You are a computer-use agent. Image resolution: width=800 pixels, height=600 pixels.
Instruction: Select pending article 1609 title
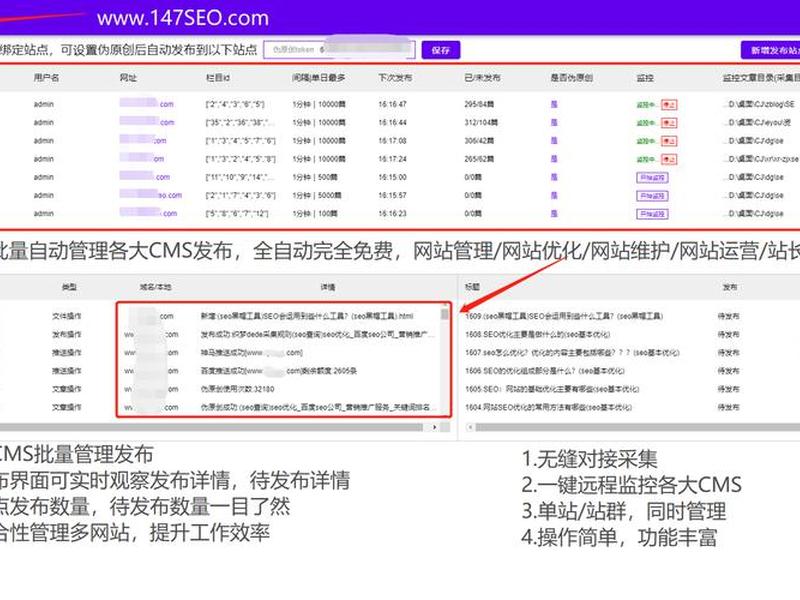[564, 316]
